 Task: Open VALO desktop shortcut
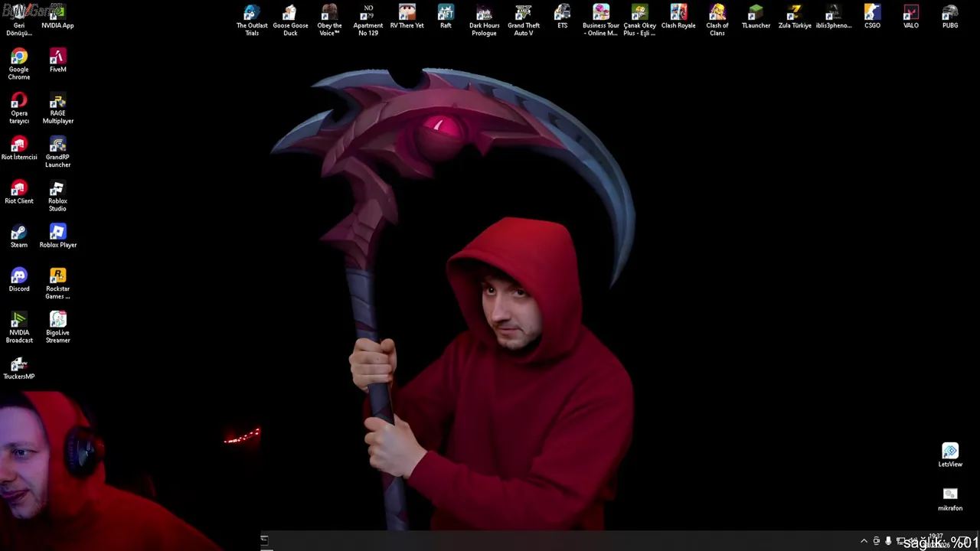click(911, 17)
